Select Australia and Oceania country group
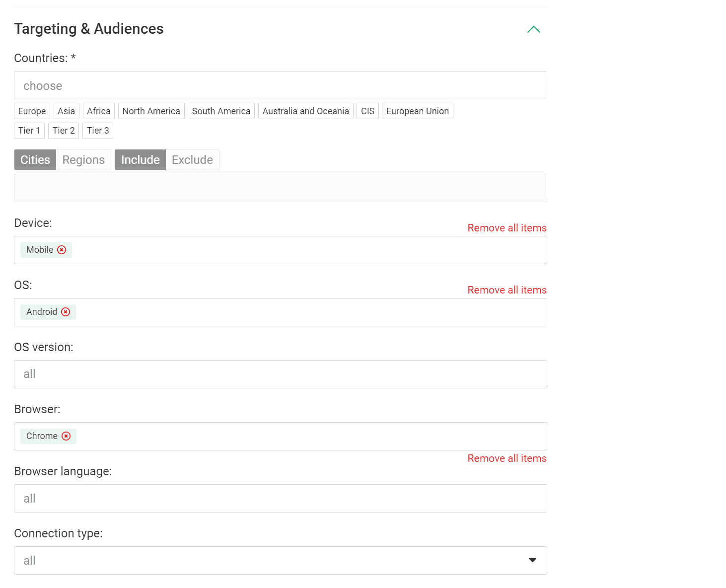Screen dimensions: 726x588 coord(306,111)
